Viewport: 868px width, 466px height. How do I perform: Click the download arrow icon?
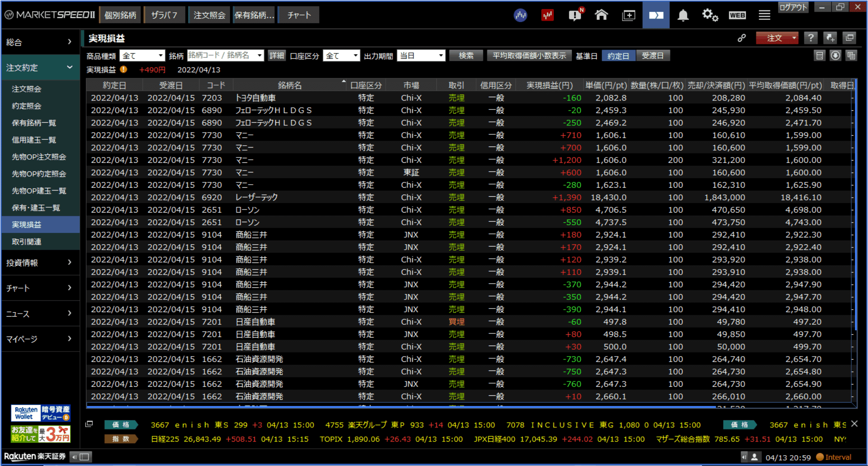coord(835,56)
